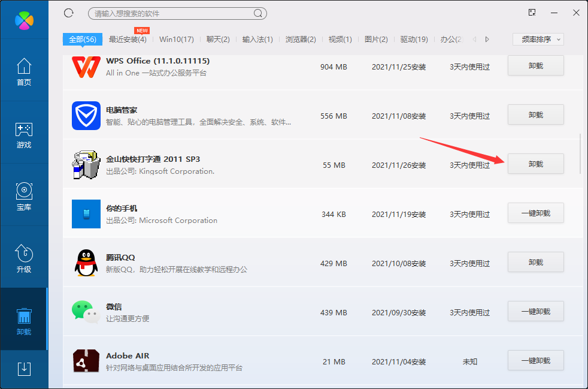Switch to 视频(1) tab
The image size is (588, 389).
pos(340,40)
